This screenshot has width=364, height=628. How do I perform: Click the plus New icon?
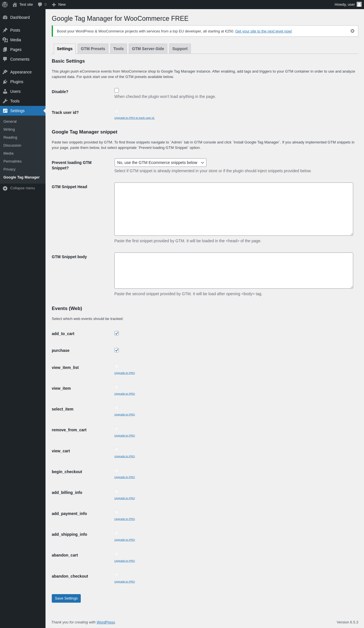click(x=54, y=5)
